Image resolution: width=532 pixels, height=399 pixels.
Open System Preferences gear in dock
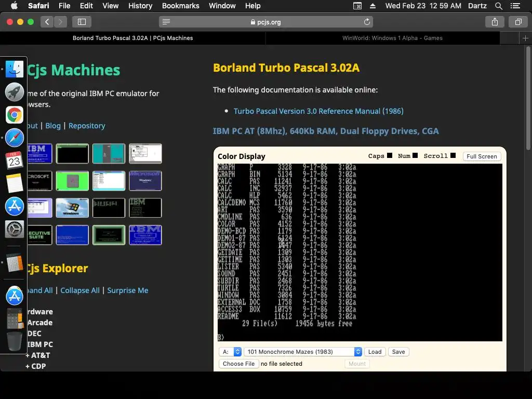(x=14, y=229)
